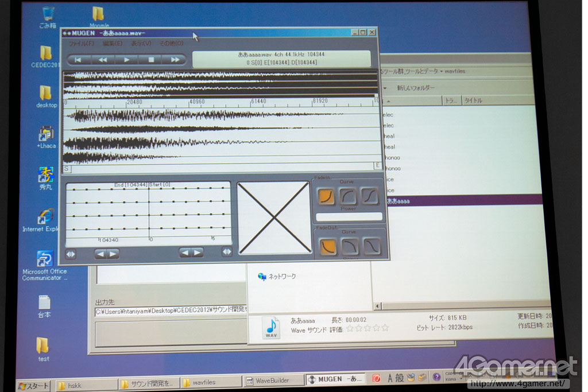Viewport: 588px width, 392px height.
Task: Click the right arrow in right arrow pair
Action: 198,253
